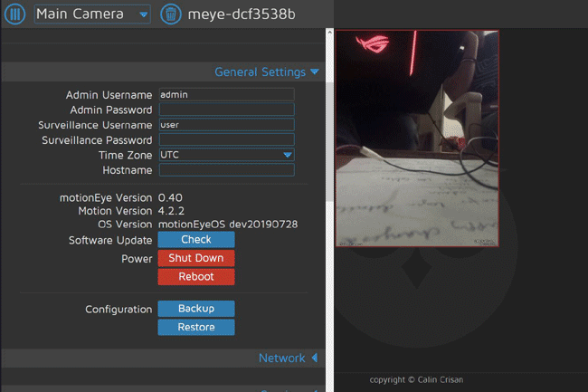Click the settings panel scrollbar

(x=329, y=142)
